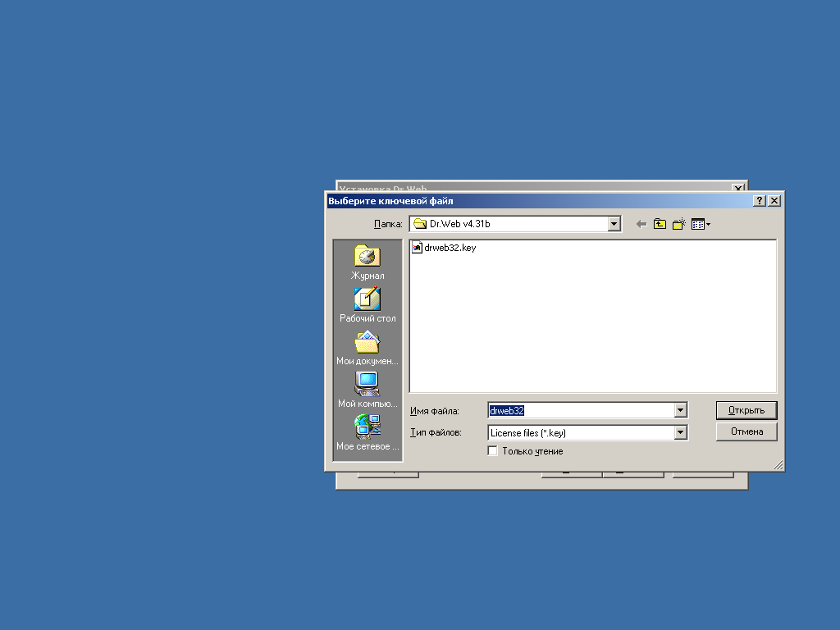This screenshot has height=630, width=840.
Task: Click the drweb32.key file name
Action: (x=450, y=248)
